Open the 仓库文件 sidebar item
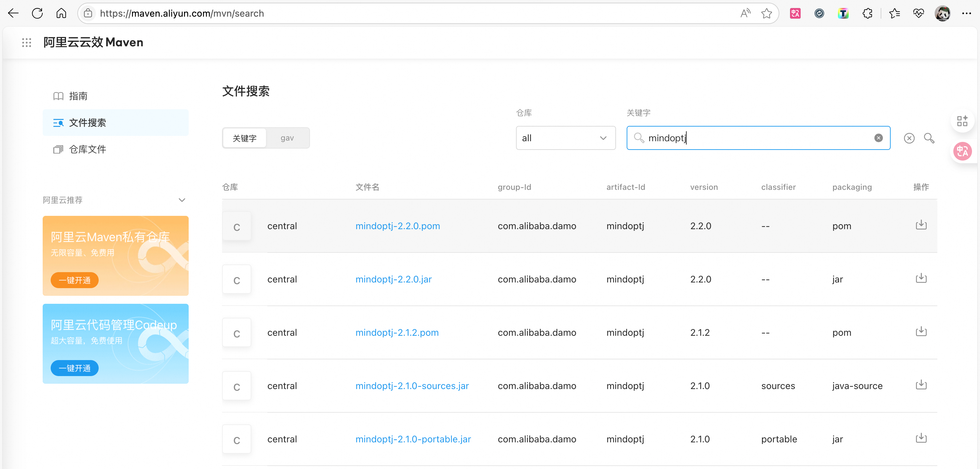980x469 pixels. coord(115,149)
